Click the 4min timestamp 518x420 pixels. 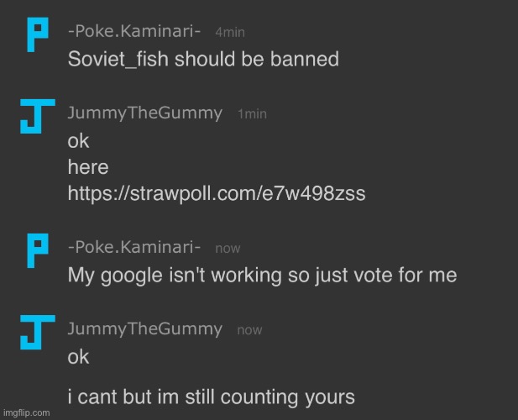[x=230, y=33]
